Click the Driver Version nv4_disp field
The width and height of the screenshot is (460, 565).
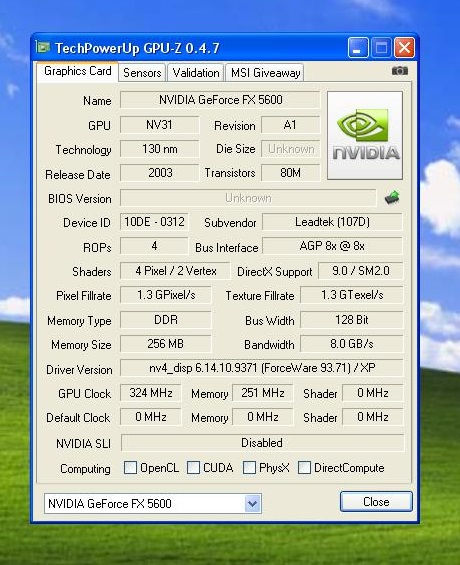coord(262,368)
